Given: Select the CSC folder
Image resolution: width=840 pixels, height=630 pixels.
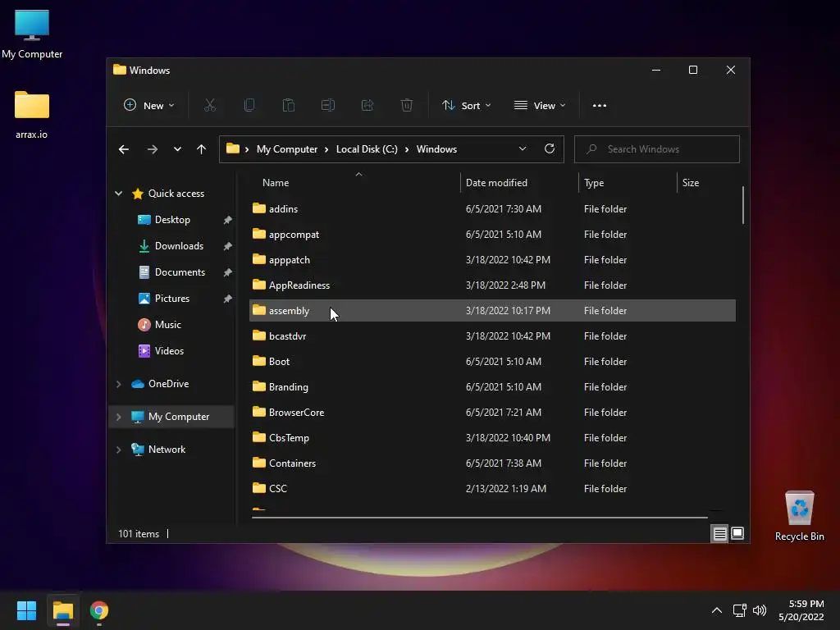Looking at the screenshot, I should (492, 489).
